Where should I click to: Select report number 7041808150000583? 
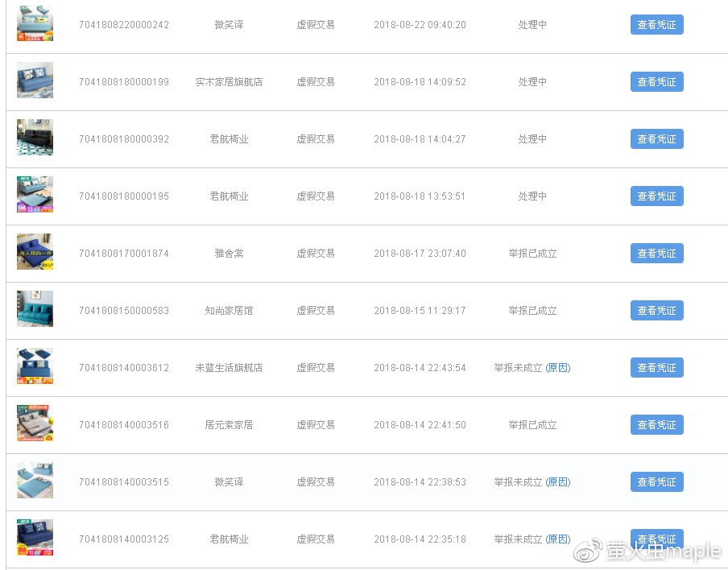click(x=124, y=310)
